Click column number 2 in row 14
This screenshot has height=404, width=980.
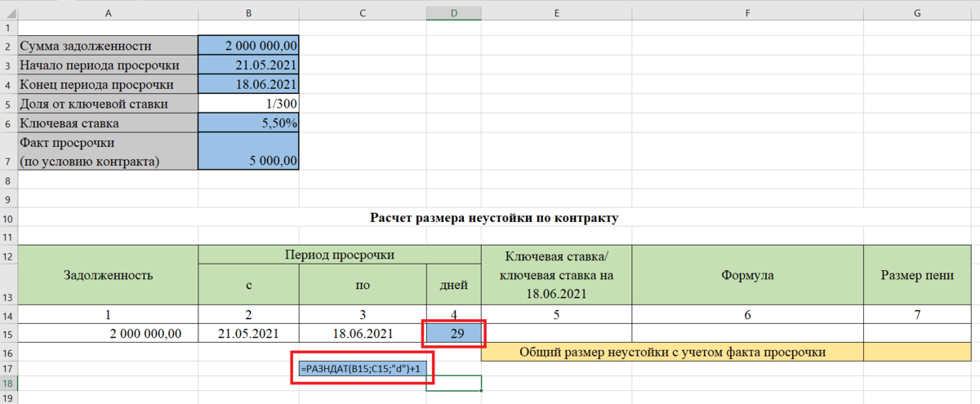coord(248,315)
